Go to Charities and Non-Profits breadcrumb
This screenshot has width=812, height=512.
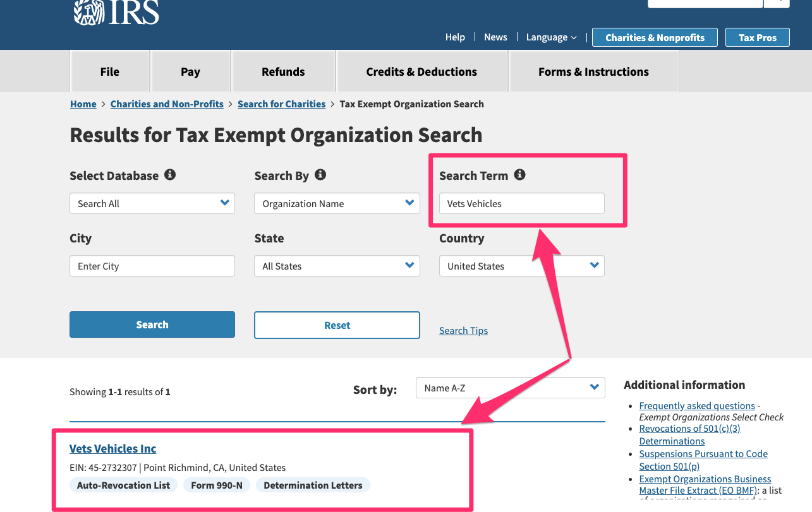pos(167,104)
